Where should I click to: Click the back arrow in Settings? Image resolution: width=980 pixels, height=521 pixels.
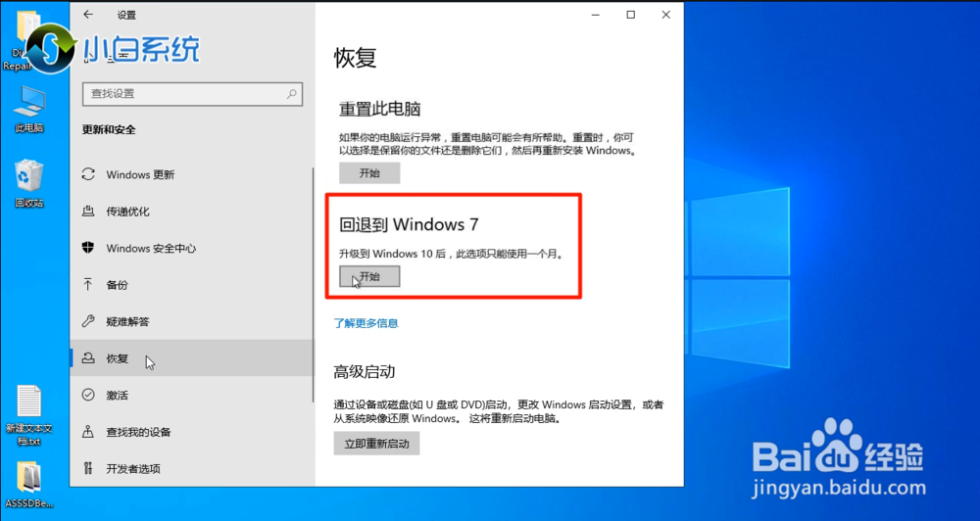pos(88,14)
